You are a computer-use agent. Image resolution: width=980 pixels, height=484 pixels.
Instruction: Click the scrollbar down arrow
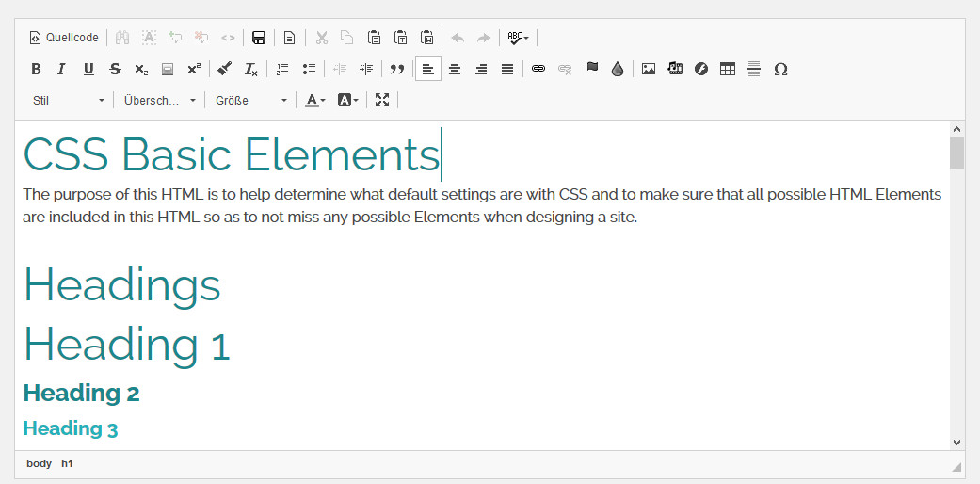click(956, 442)
